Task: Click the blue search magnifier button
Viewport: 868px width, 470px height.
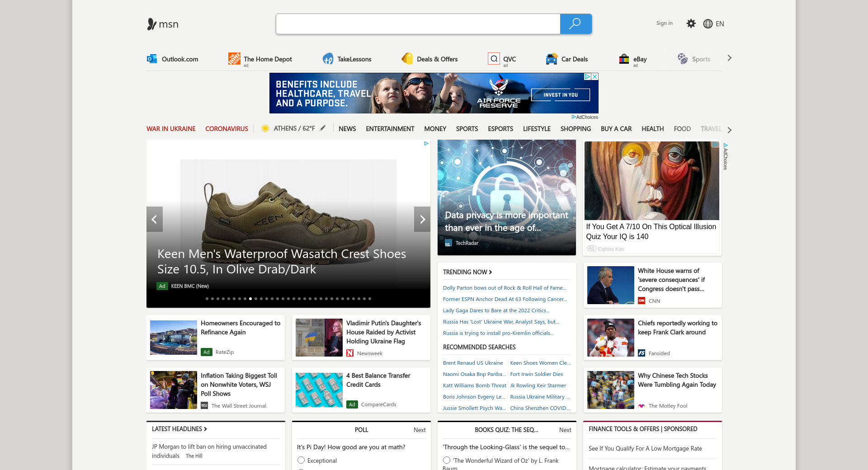Action: 575,24
